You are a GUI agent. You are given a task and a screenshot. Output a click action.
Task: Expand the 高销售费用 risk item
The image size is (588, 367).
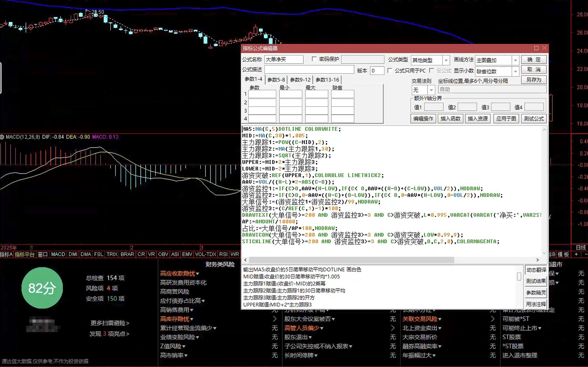[x=192, y=310]
